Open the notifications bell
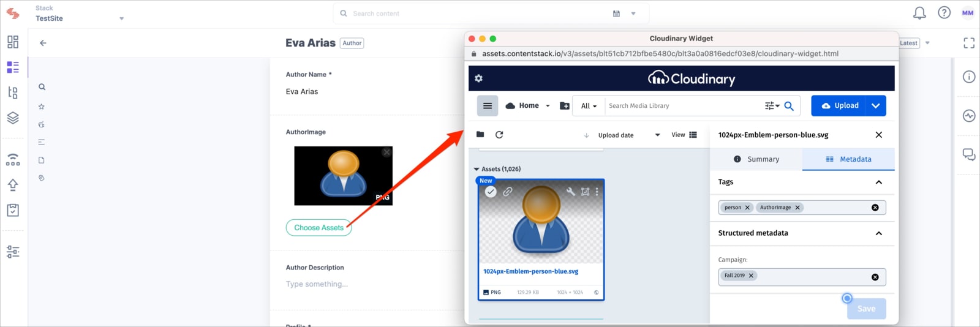 [x=919, y=13]
